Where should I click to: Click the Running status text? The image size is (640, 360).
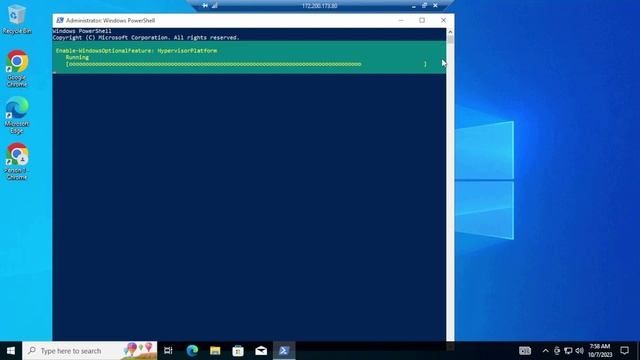pos(77,58)
